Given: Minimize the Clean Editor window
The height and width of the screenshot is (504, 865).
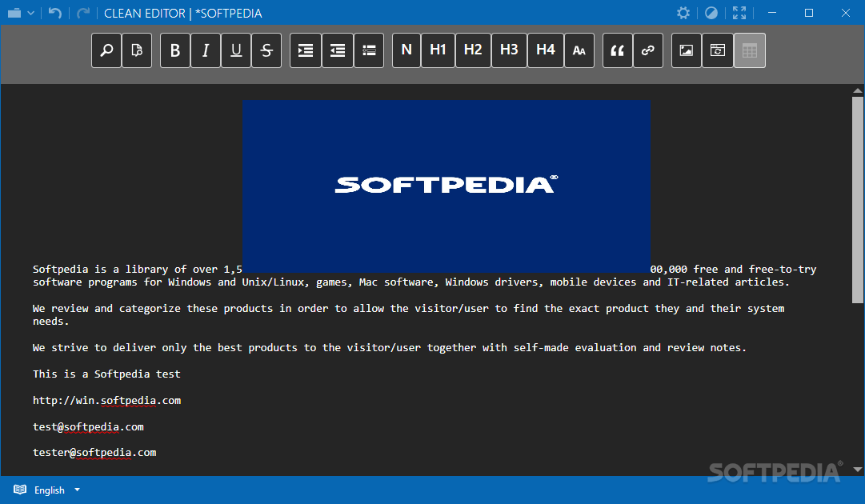Looking at the screenshot, I should coord(772,13).
